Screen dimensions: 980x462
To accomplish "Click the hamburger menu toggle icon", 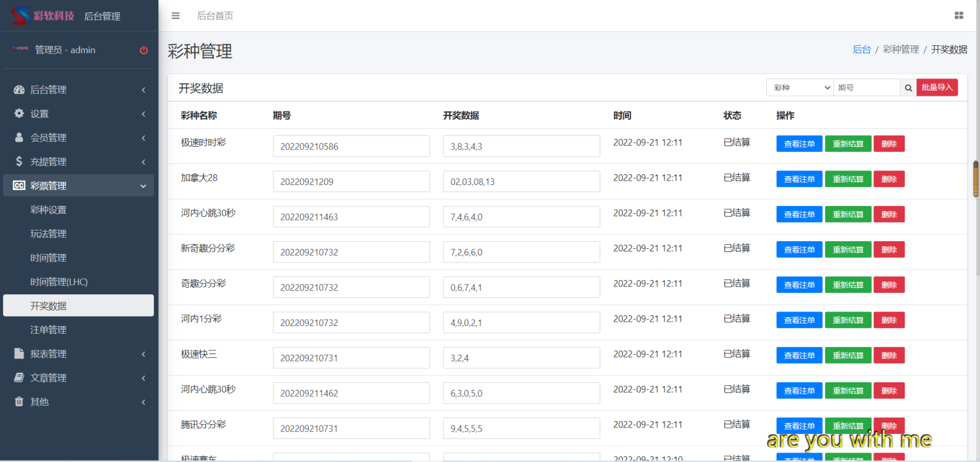I will (175, 16).
